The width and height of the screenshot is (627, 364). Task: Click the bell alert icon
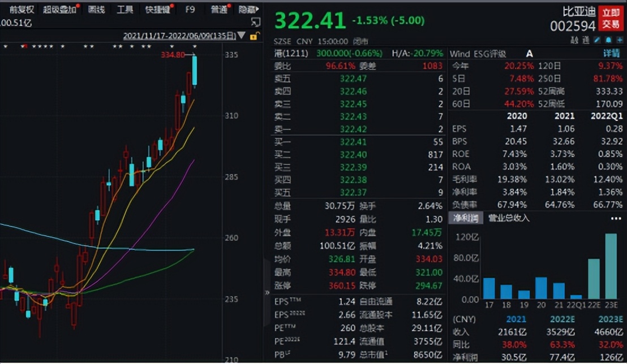(x=609, y=40)
